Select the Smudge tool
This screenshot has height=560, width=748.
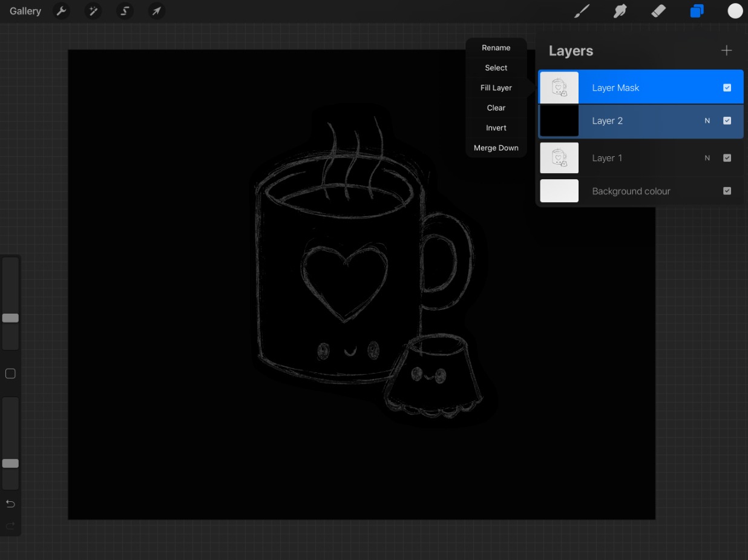coord(620,10)
